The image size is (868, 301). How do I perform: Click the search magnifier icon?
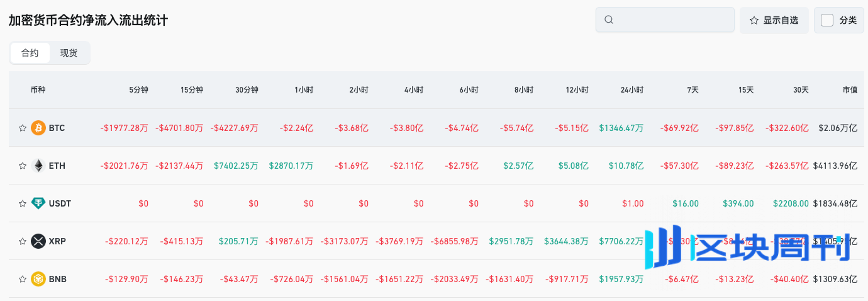[x=608, y=20]
